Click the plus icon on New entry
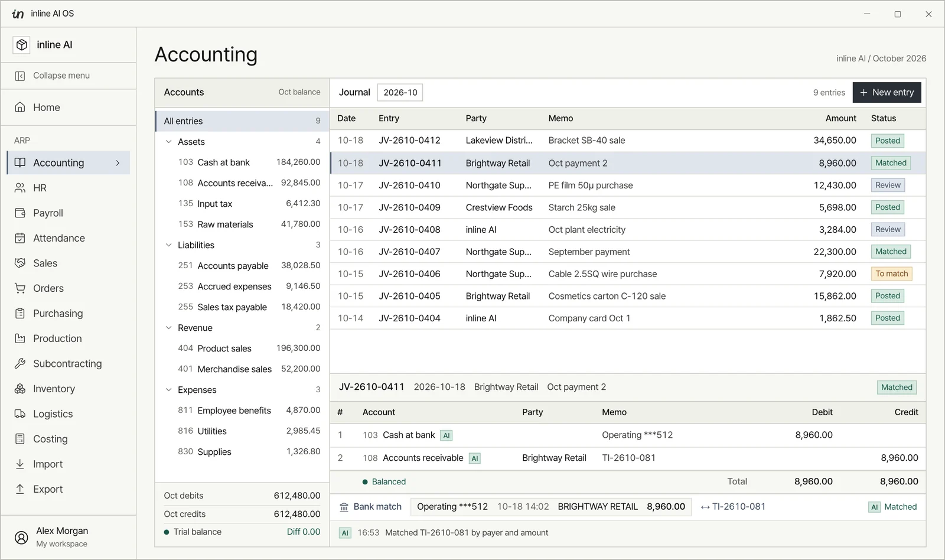 (863, 93)
